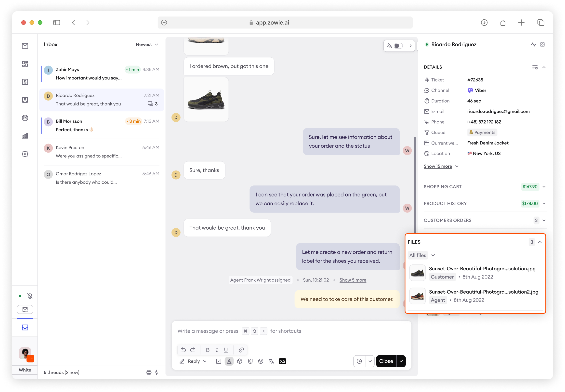Image resolution: width=565 pixels, height=392 pixels.
Task: Click the paperclip attachment icon in composer
Action: pos(250,361)
